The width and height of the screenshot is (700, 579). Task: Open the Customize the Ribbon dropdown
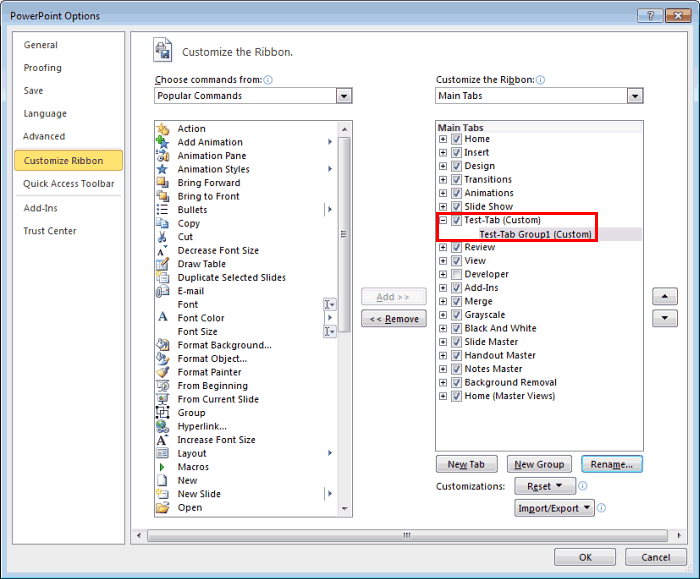point(635,96)
